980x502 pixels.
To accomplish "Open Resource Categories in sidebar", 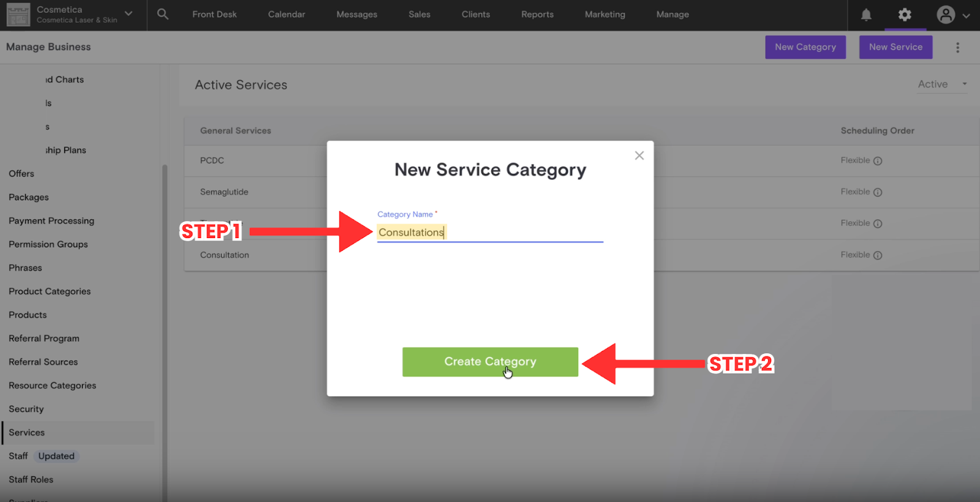I will pyautogui.click(x=53, y=386).
